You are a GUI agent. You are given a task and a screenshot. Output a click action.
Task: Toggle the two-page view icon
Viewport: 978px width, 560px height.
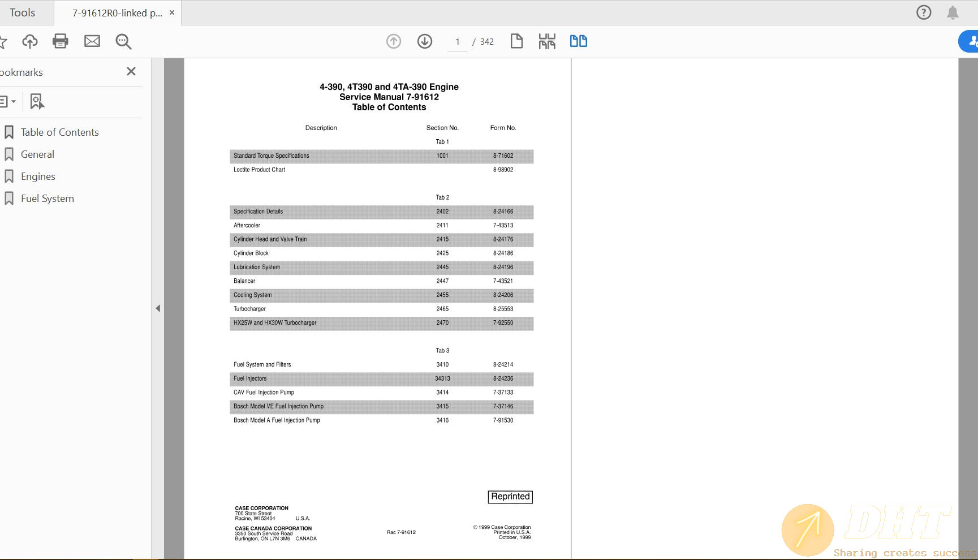pos(578,41)
